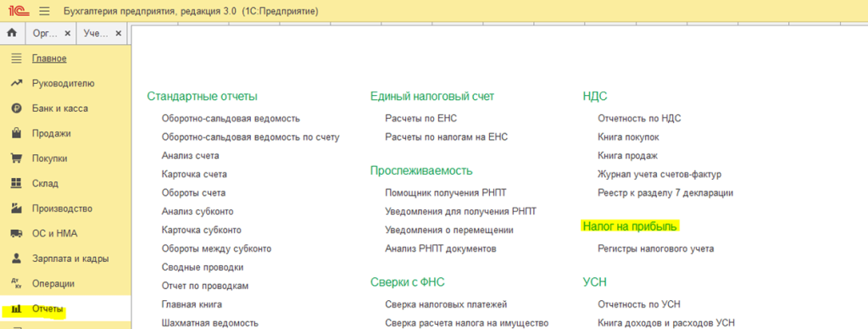The width and height of the screenshot is (868, 329).
Task: Open the Книга покупок report
Action: pos(628,137)
